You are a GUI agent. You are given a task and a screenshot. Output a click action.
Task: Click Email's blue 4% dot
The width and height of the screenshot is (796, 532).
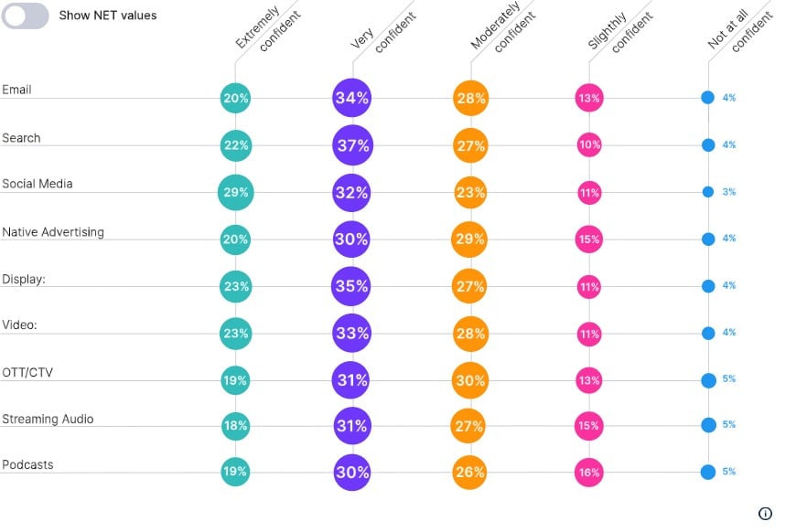(x=707, y=98)
